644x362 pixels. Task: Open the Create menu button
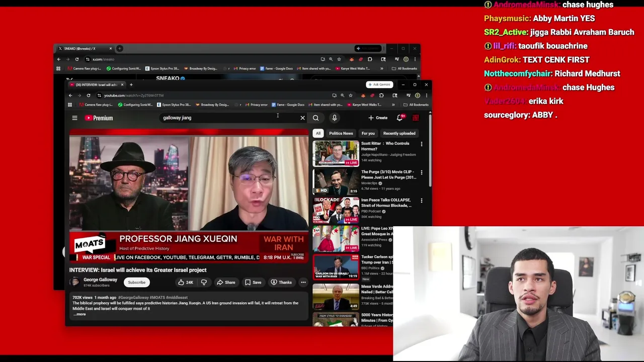coord(378,118)
